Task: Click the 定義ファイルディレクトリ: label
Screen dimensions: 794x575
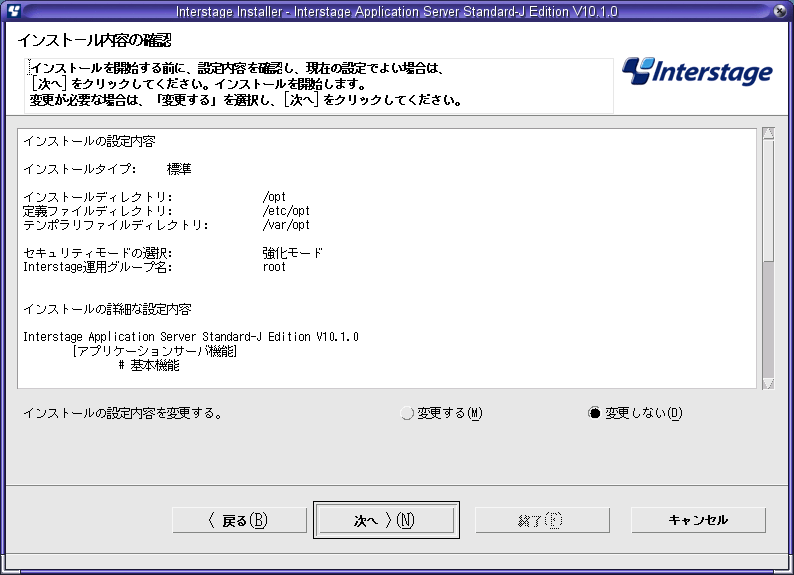Action: click(98, 211)
